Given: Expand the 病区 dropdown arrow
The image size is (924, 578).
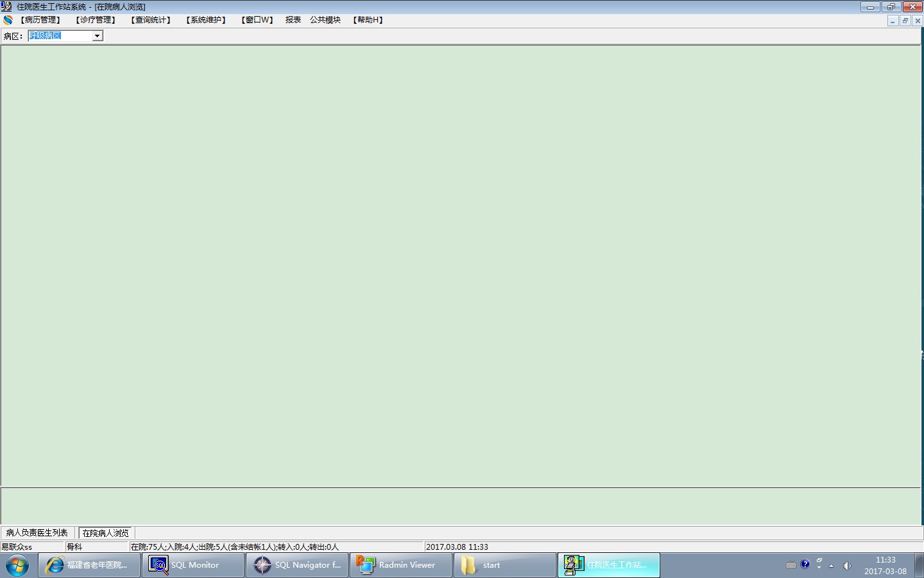Looking at the screenshot, I should [97, 36].
